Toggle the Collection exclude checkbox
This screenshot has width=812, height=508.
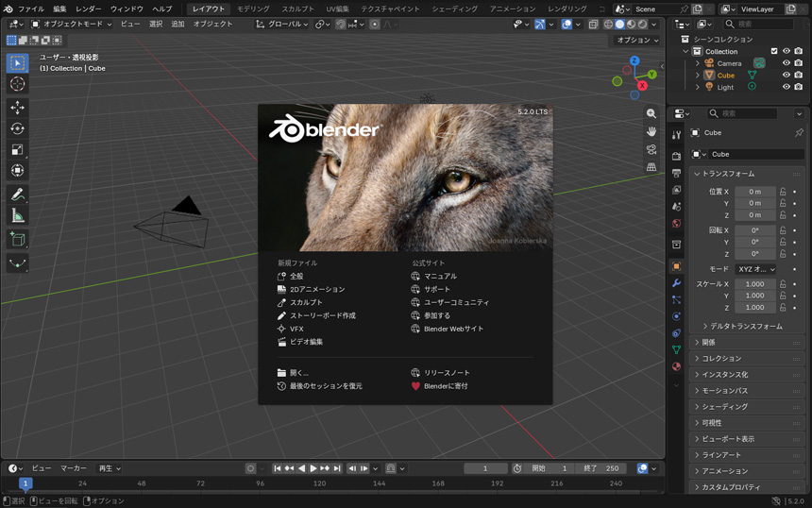point(774,51)
